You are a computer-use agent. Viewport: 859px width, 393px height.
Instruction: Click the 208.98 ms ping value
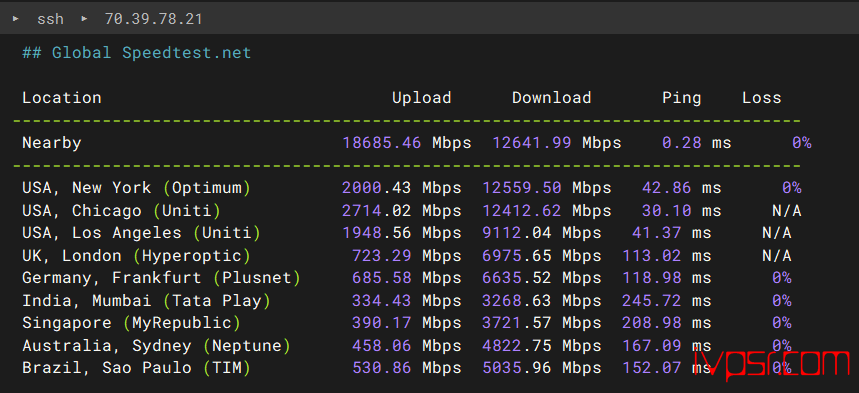[667, 323]
